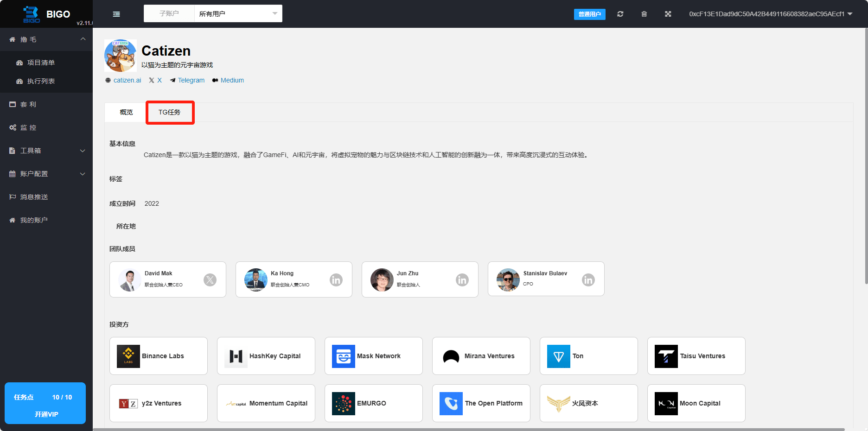Click the Catizen project avatar
The height and width of the screenshot is (431, 868).
click(121, 56)
